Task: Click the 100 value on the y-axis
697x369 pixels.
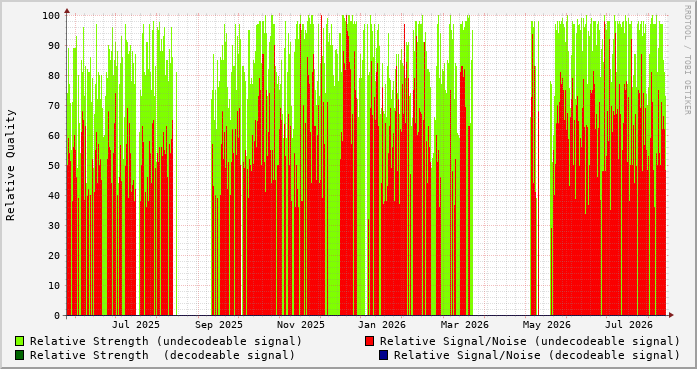Action: pos(51,16)
